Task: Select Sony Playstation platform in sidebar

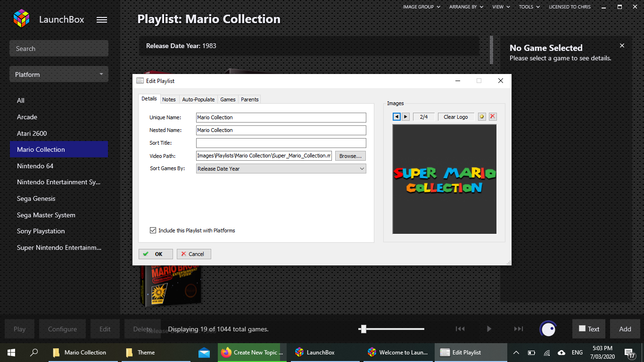Action: [x=59, y=231]
